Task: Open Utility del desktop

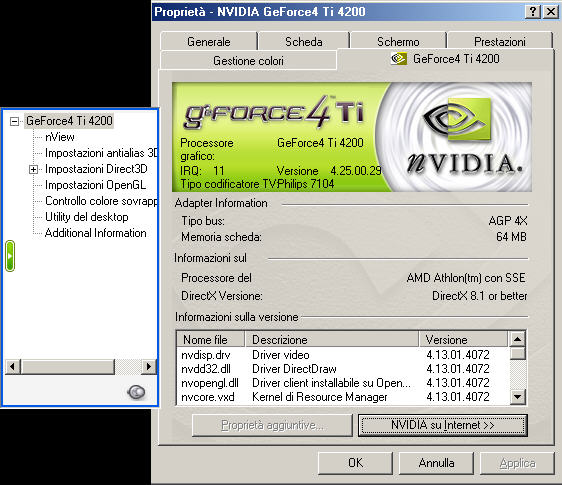Action: (86, 217)
